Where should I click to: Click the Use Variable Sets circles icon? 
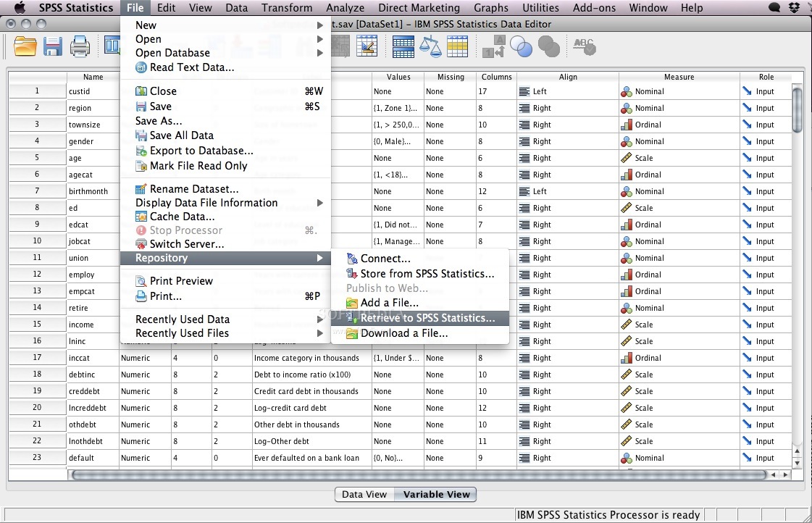click(521, 46)
